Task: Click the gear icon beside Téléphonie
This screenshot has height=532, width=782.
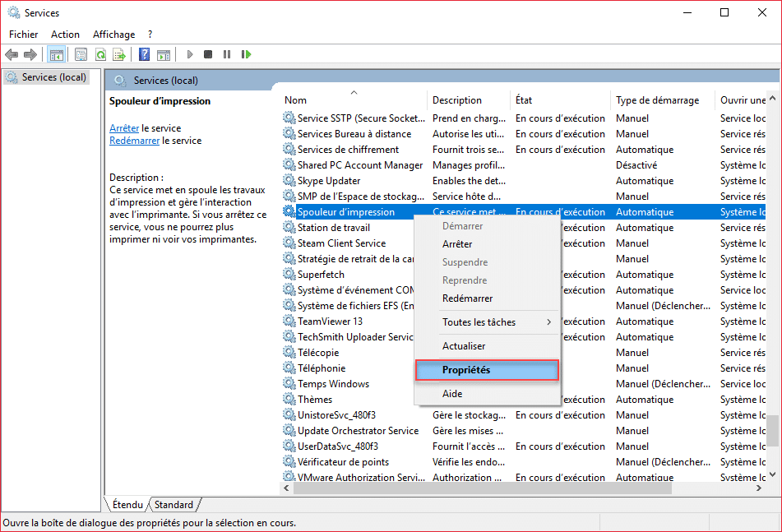Action: pos(289,368)
